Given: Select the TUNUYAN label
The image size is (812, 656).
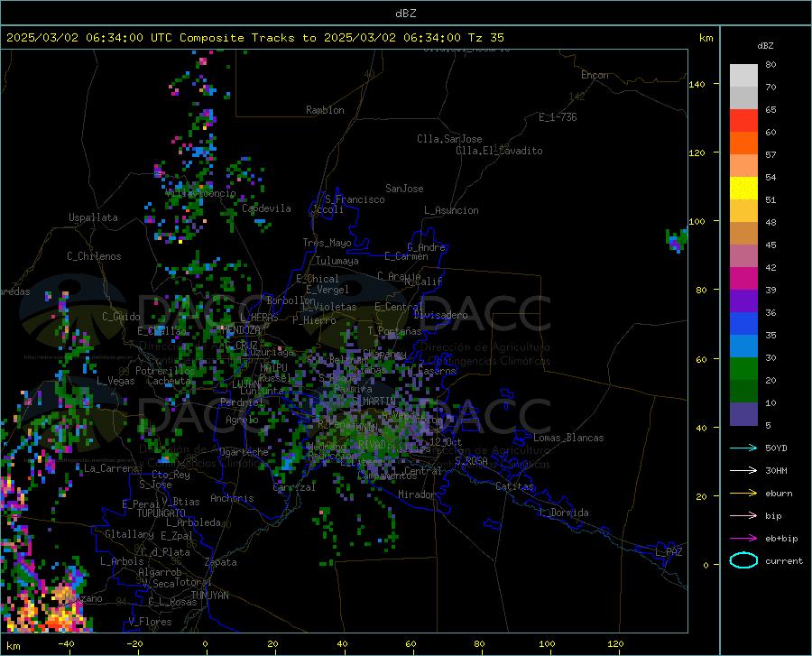Looking at the screenshot, I should pyautogui.click(x=209, y=596).
